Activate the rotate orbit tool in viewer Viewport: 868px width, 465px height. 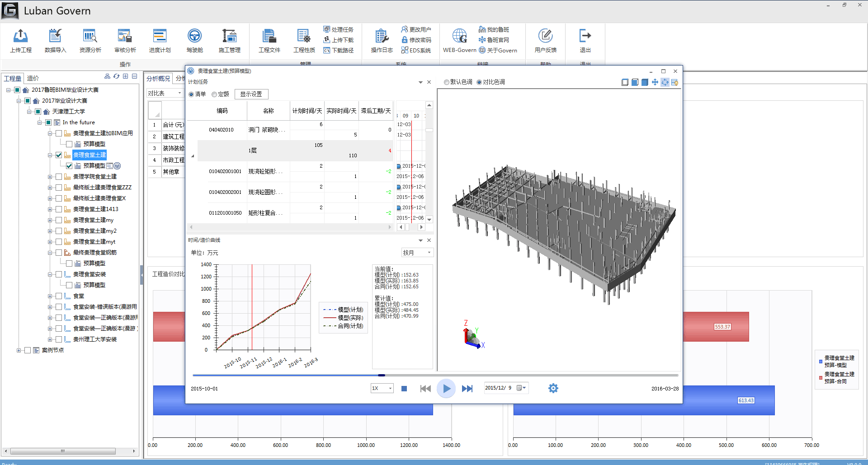(665, 82)
